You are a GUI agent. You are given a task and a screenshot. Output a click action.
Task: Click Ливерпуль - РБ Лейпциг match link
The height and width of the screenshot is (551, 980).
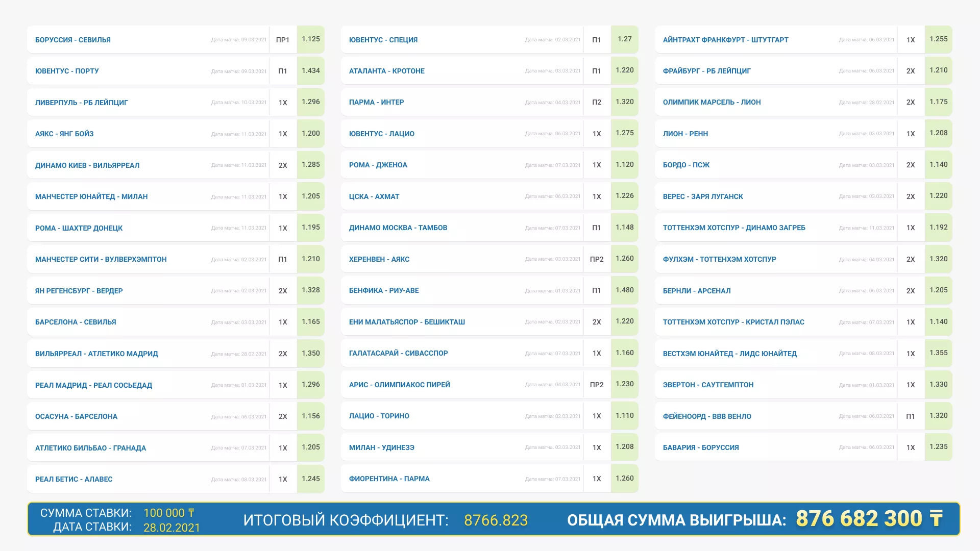pos(82,103)
